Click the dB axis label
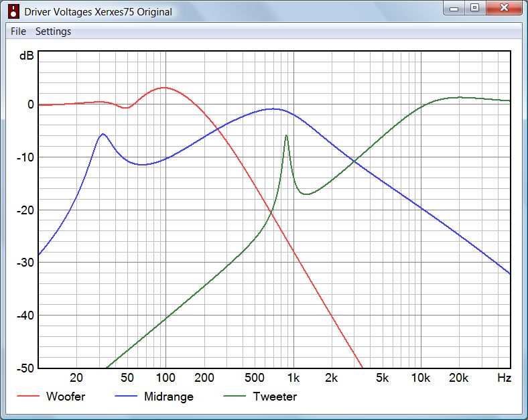 [x=27, y=56]
